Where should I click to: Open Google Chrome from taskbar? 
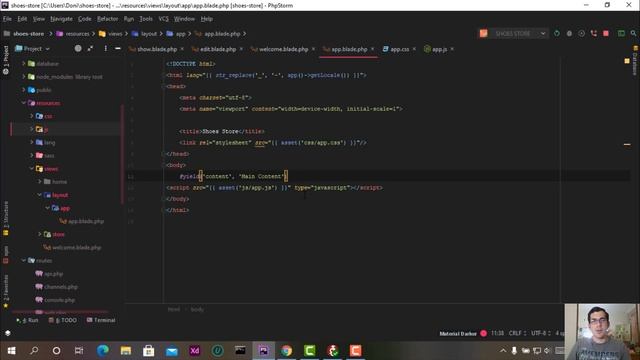pyautogui.click(x=287, y=351)
